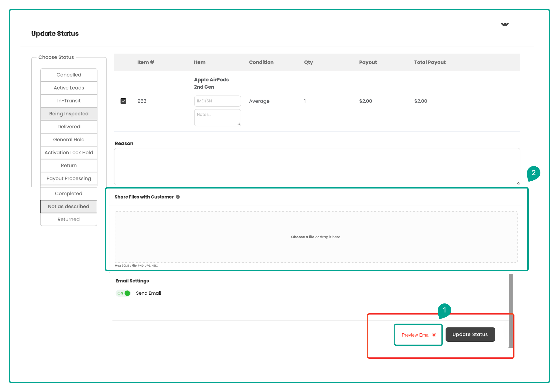
Task: Click the Average condition value
Action: click(x=259, y=101)
